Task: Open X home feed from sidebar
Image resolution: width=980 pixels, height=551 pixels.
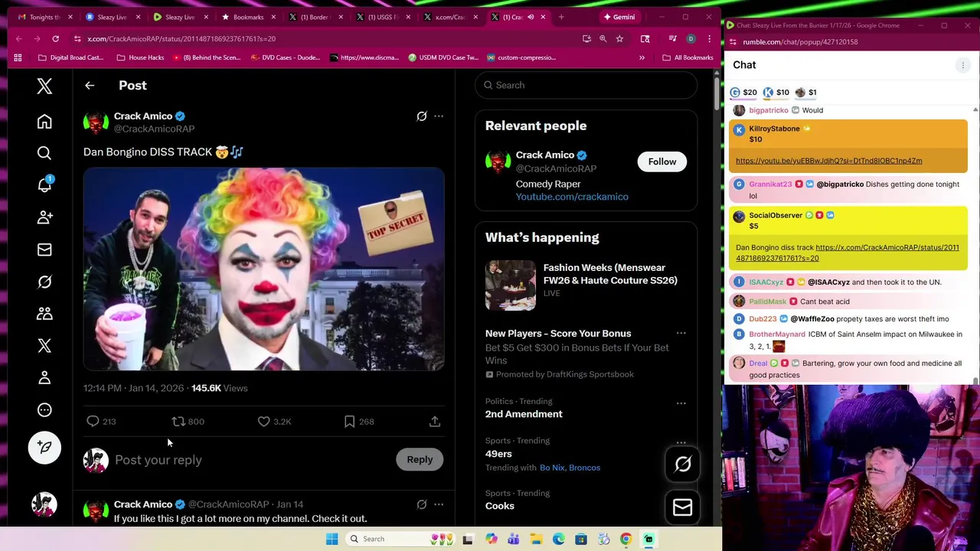Action: point(44,122)
